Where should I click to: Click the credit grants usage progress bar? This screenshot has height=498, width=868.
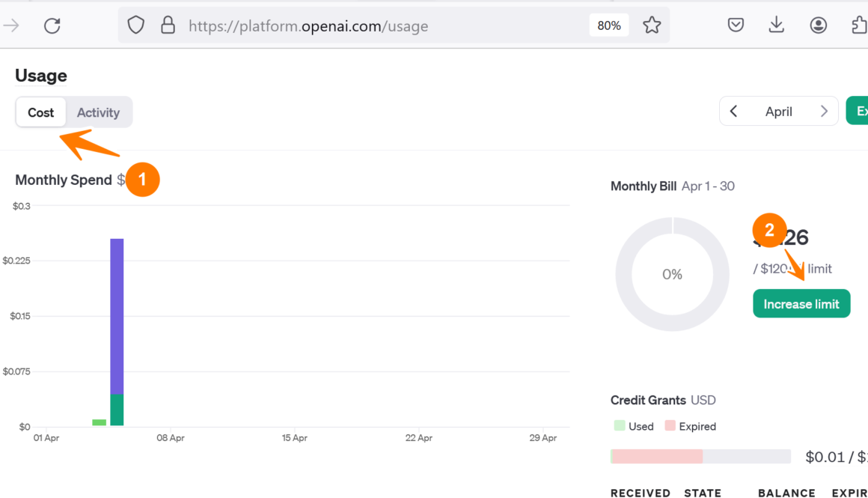(x=700, y=456)
